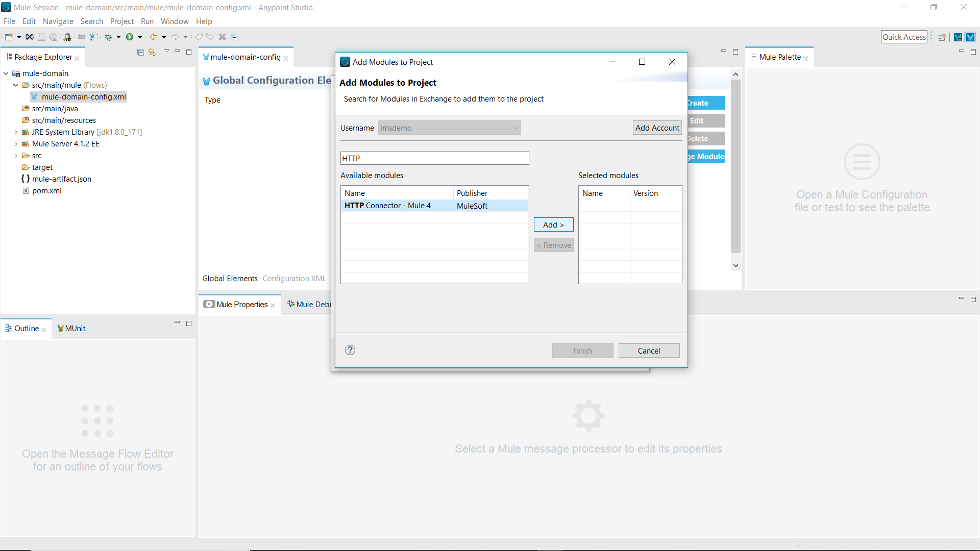Expand the JRE System Library node

coord(16,132)
